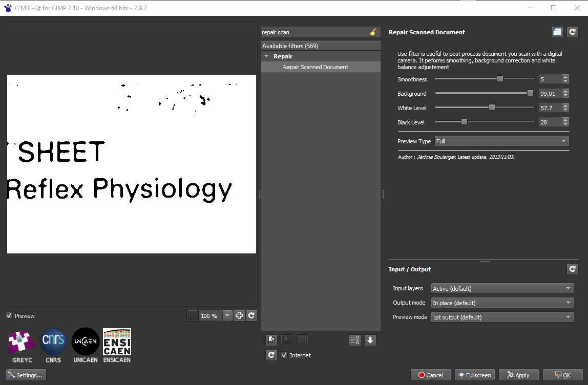Rename the selected fave filter

(x=302, y=340)
